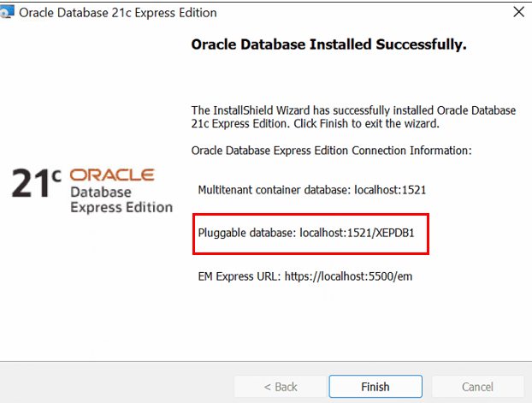
Task: Open the installer icon in title bar
Action: coord(7,12)
